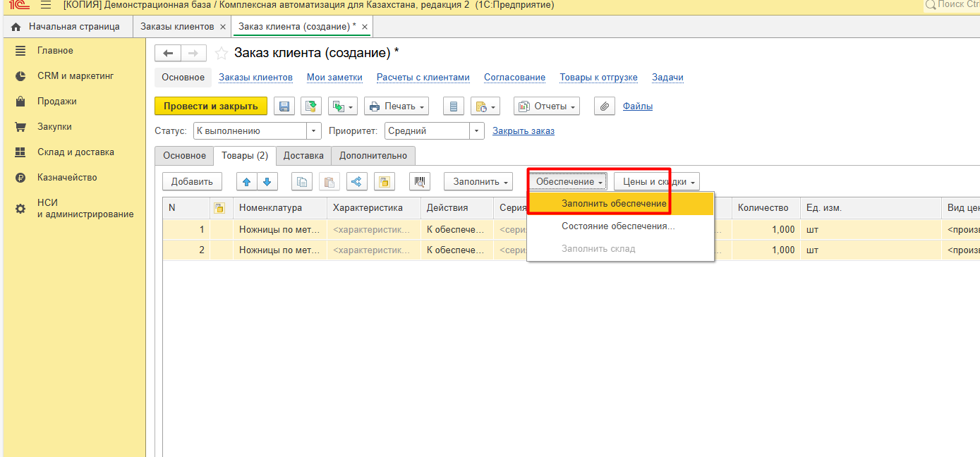Click the post document icon
Viewport: 980px width, 457px height.
(x=311, y=106)
